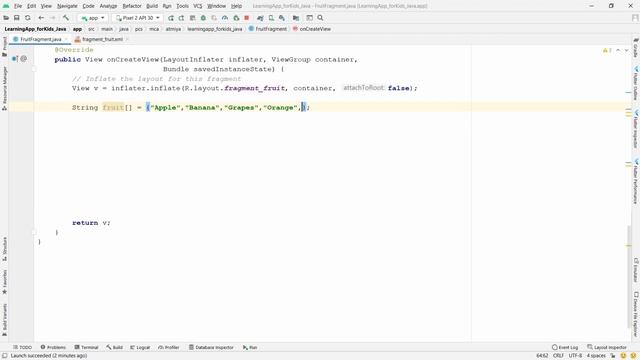This screenshot has height=360, width=640.
Task: Open the Layout Inspector
Action: coord(607,347)
